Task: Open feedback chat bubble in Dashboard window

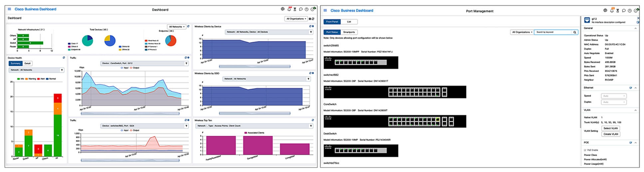Action: (301, 9)
